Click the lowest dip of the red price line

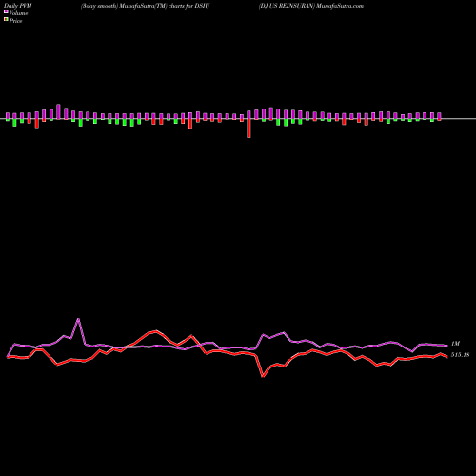point(263,376)
